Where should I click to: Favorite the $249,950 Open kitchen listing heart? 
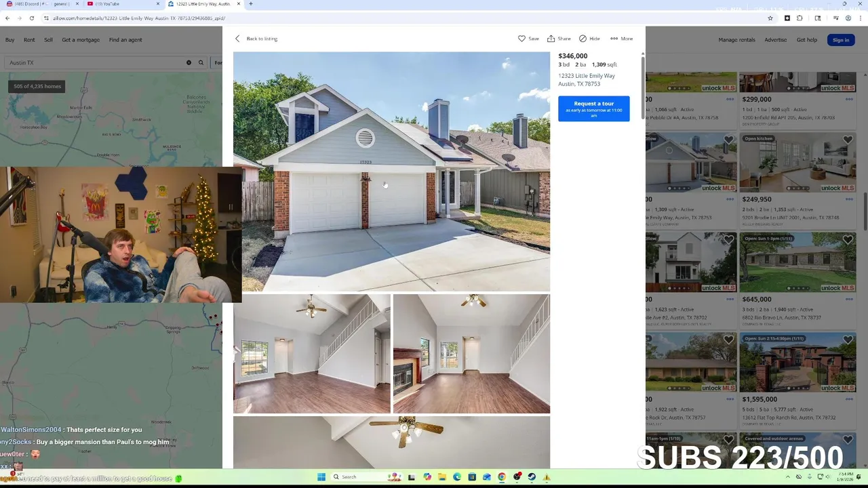tap(848, 140)
